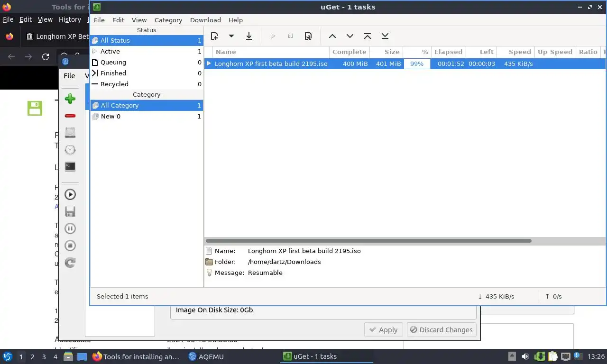Open the AQEMU File menu

69,75
